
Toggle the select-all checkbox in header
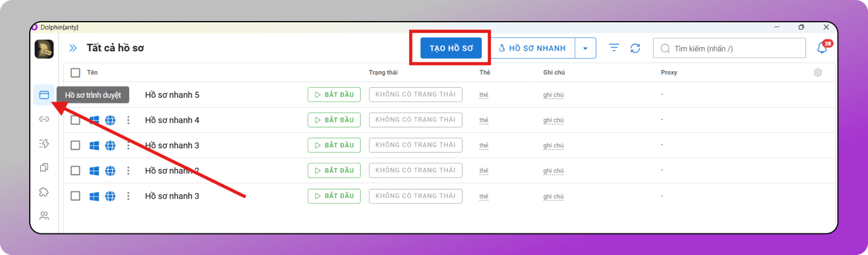pyautogui.click(x=76, y=72)
